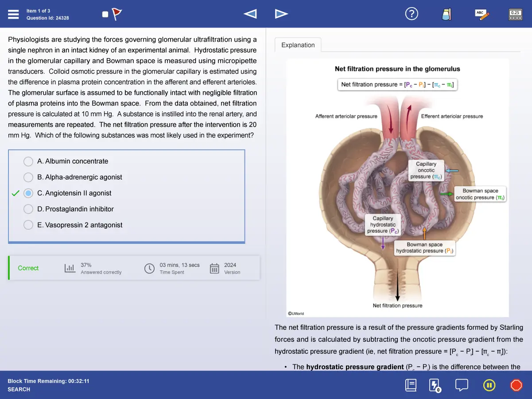This screenshot has height=399, width=532.
Task: Open the hamburger navigation menu
Action: click(13, 14)
